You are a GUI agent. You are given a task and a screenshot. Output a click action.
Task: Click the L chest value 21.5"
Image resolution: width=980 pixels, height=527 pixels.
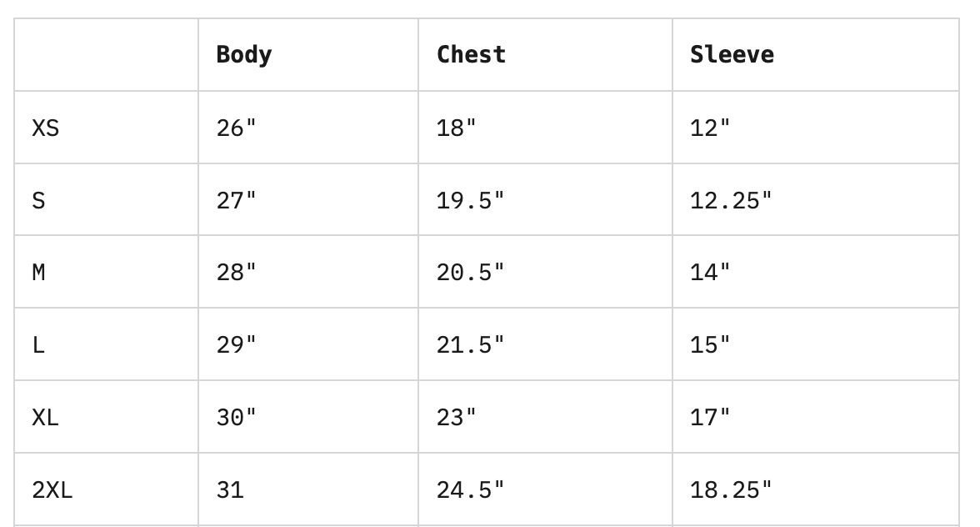470,345
